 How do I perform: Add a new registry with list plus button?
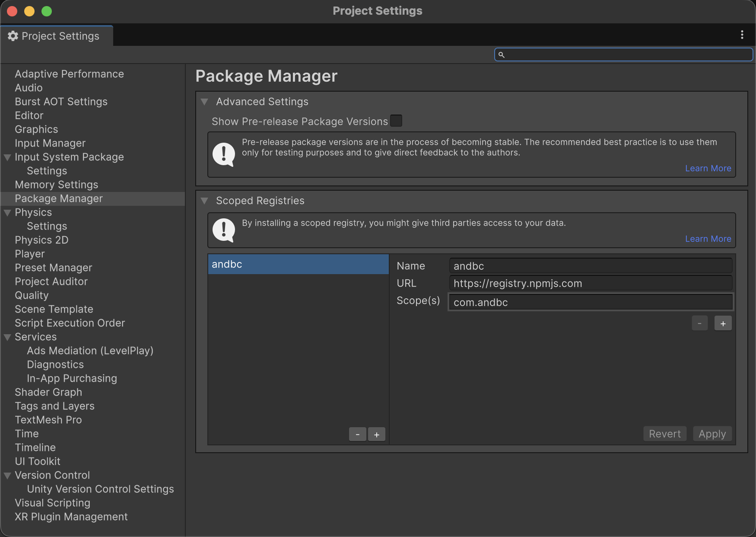coord(377,434)
